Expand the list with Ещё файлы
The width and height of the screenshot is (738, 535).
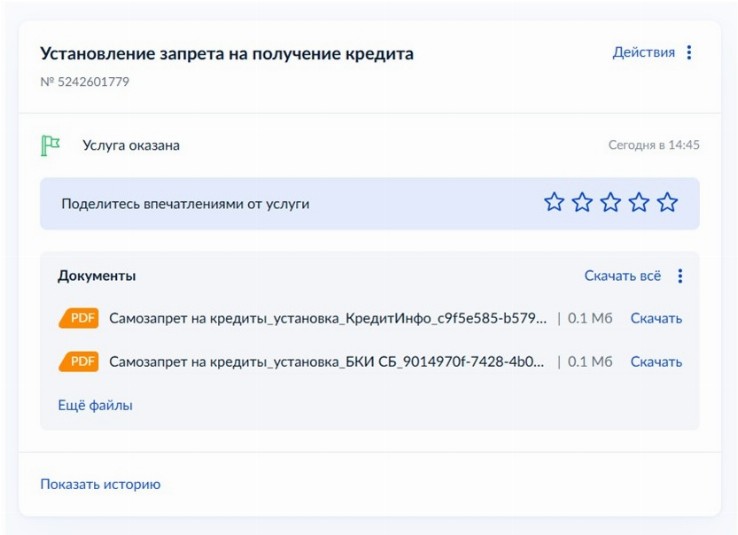(x=95, y=405)
